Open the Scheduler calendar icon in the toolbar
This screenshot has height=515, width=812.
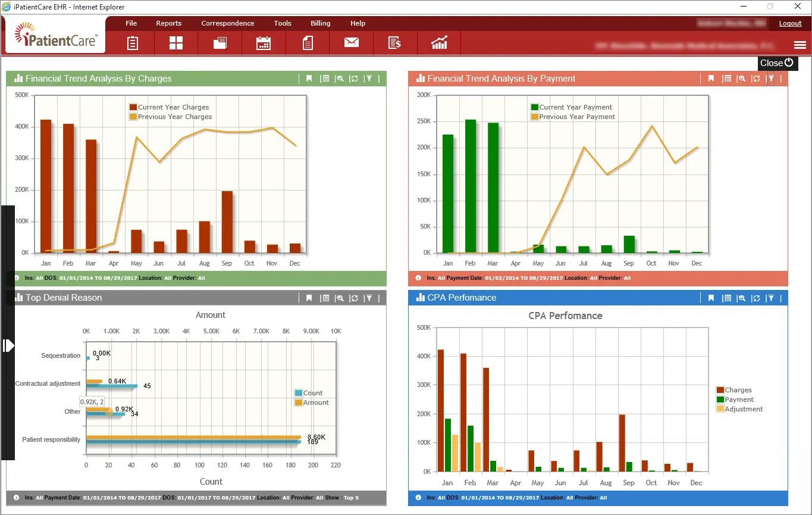264,43
